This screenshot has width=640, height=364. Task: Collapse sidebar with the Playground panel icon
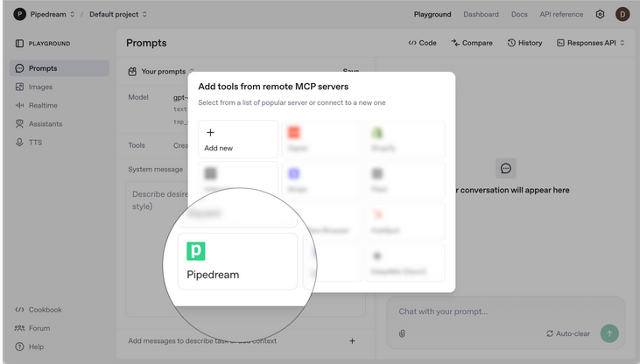tap(19, 43)
